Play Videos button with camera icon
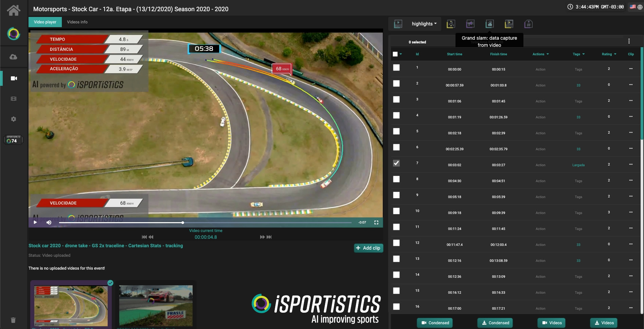Viewport: 644px width, 329px height. [552, 323]
